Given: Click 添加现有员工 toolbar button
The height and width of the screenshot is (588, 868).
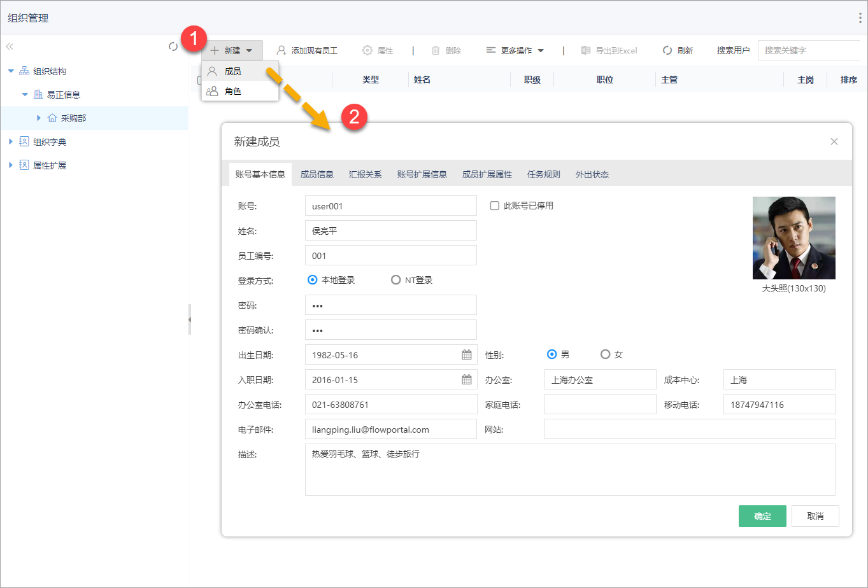Looking at the screenshot, I should click(x=307, y=50).
